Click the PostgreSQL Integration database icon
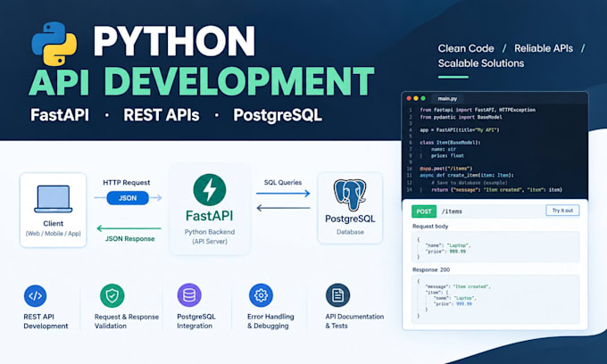Screen dimensions: 607x364 (x=189, y=295)
